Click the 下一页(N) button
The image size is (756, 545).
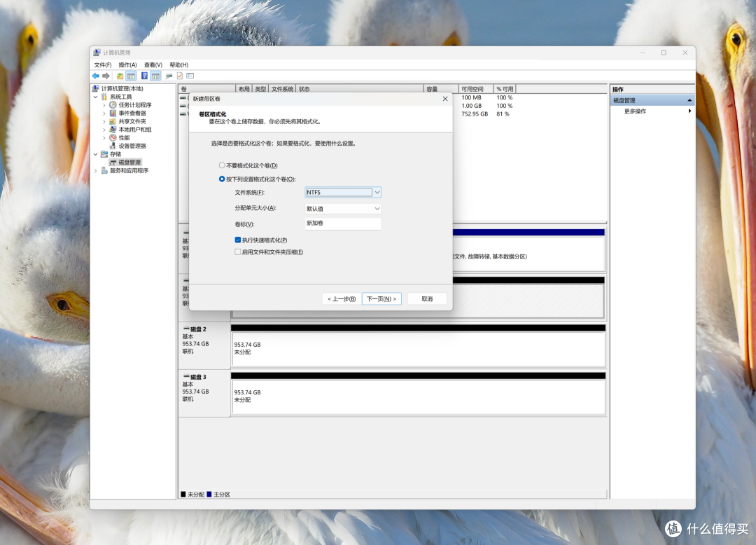click(x=381, y=299)
